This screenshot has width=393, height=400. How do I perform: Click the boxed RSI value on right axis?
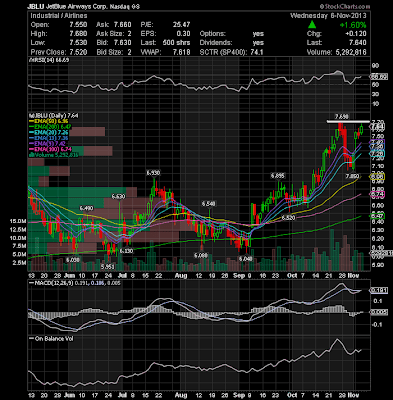pos(380,77)
